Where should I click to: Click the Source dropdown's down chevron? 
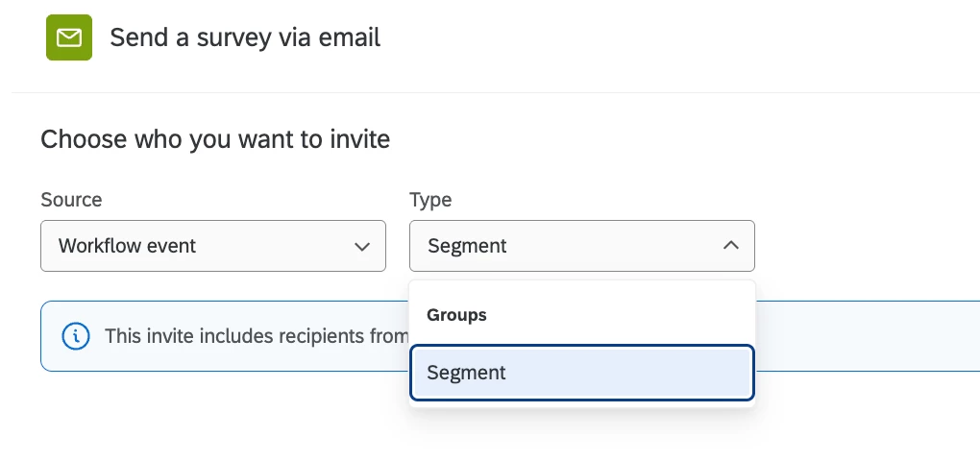[362, 247]
